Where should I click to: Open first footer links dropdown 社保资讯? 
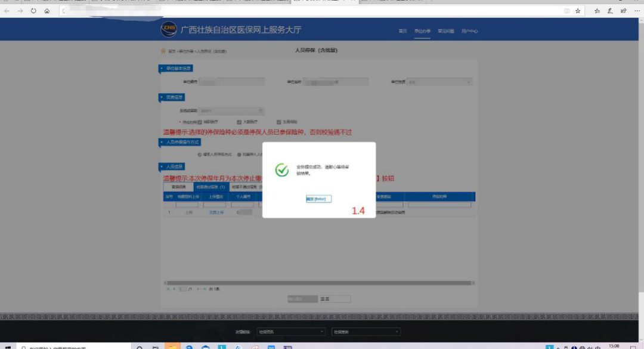[x=291, y=332]
